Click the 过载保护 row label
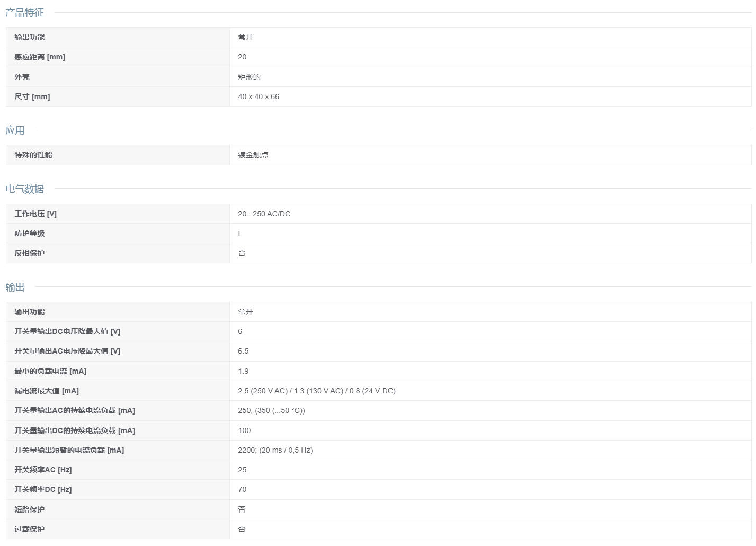The height and width of the screenshot is (546, 756). (30, 529)
